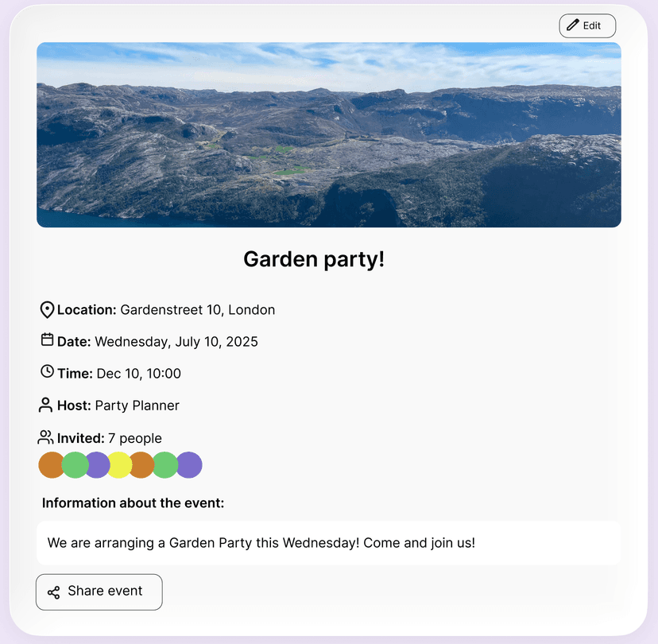Select the last purple attendee avatar
This screenshot has width=658, height=644.
(188, 464)
